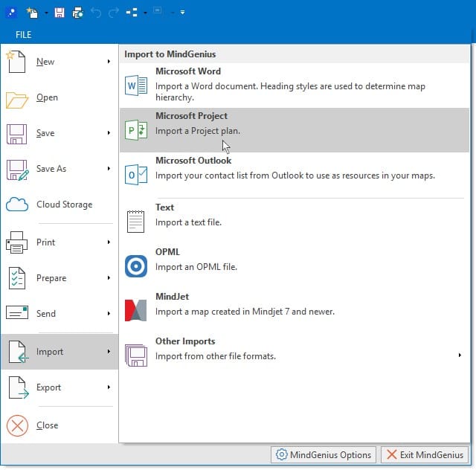Select Import in the File menu

59,352
